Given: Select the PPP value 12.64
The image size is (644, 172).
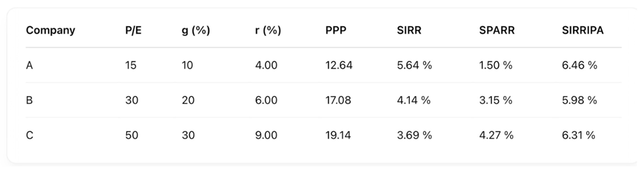Looking at the screenshot, I should [x=339, y=65].
